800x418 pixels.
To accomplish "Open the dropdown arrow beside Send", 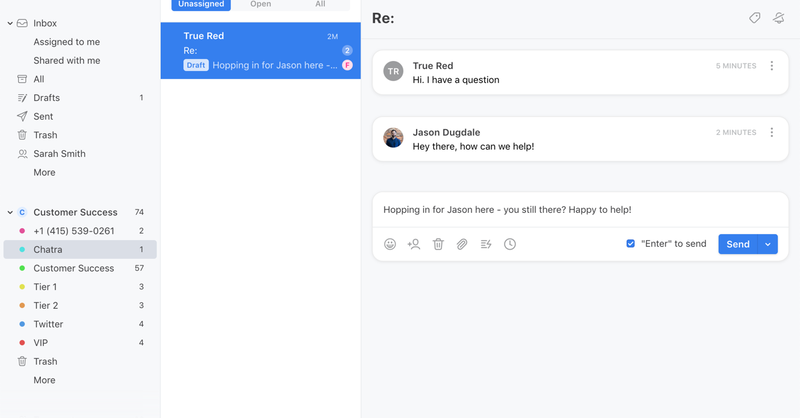I will 768,244.
